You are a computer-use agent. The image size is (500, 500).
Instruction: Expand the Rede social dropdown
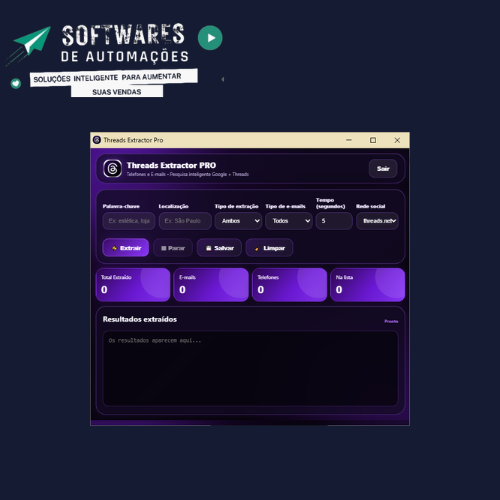[x=377, y=221]
